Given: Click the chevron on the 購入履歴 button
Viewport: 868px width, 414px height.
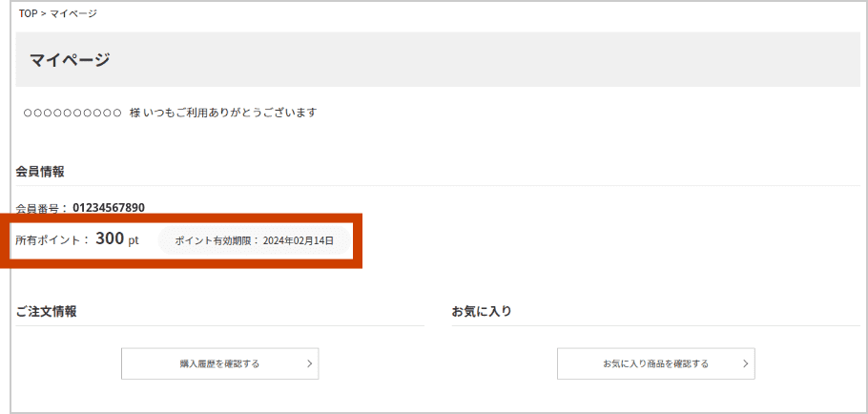Looking at the screenshot, I should point(308,363).
